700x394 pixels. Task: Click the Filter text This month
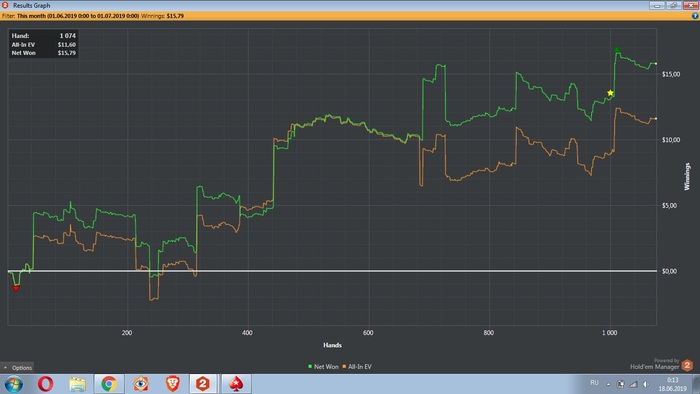point(78,16)
